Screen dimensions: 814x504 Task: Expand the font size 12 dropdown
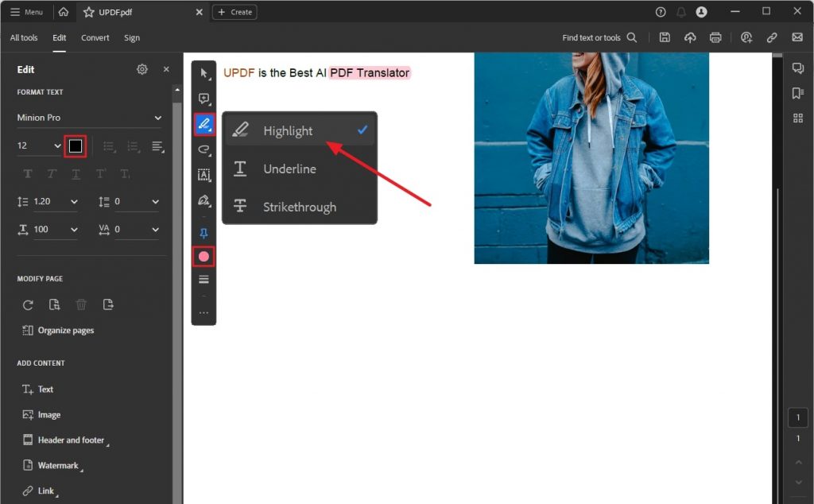click(36, 145)
